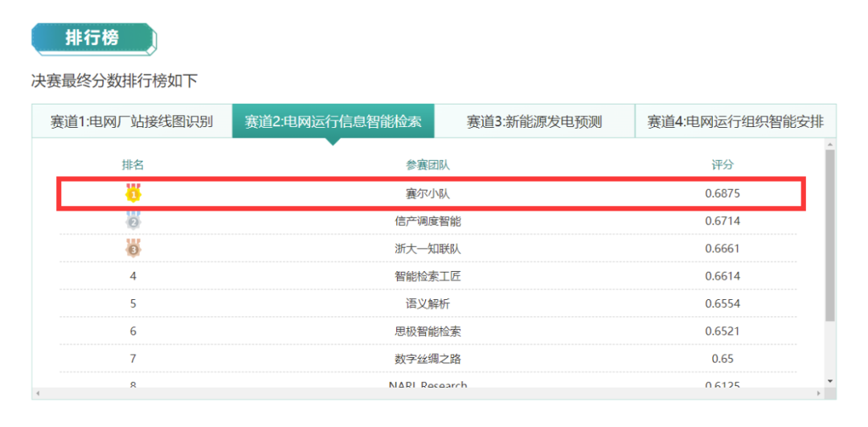Click the score 0.6875

click(x=723, y=194)
